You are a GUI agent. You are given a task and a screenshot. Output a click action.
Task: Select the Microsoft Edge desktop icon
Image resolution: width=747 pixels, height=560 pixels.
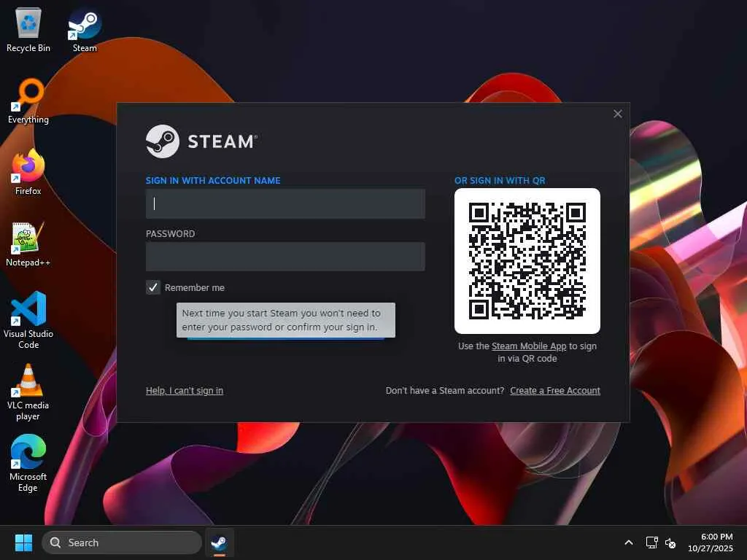click(x=28, y=463)
